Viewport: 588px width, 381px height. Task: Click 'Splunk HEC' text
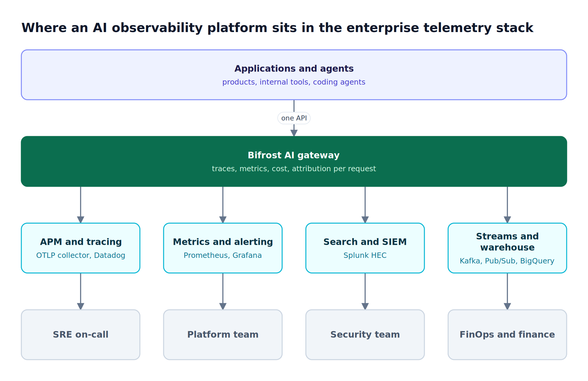(x=365, y=255)
